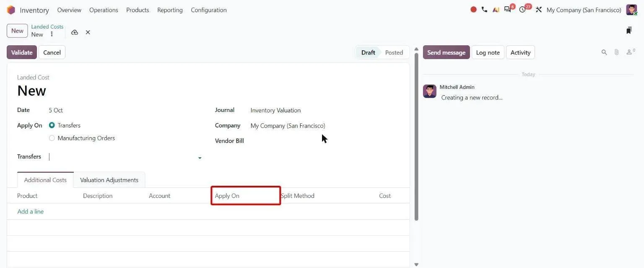Sort by the Description column header
Screen dimensions: 644x268
[x=98, y=196]
